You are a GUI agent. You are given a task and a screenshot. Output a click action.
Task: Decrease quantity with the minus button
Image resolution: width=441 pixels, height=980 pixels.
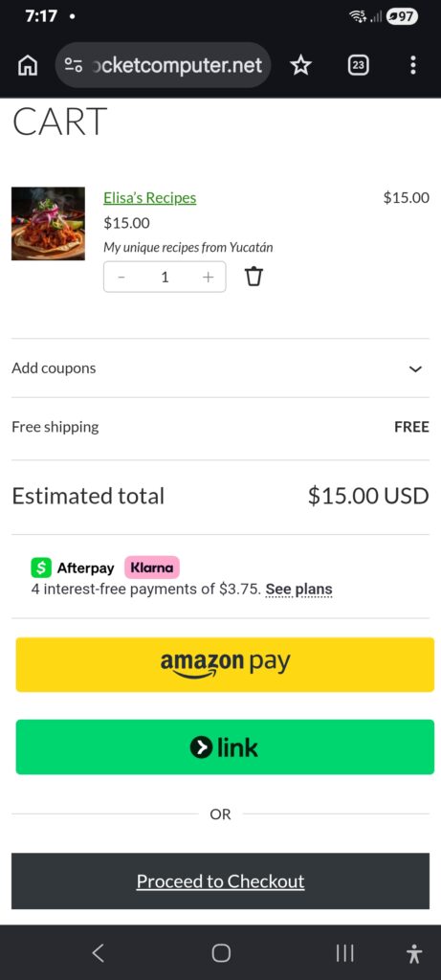click(121, 277)
